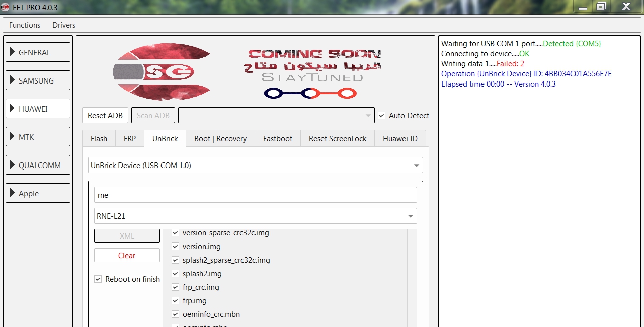Toggle the Auto Detect checkbox
Viewport: 644px width, 327px height.
coord(382,115)
